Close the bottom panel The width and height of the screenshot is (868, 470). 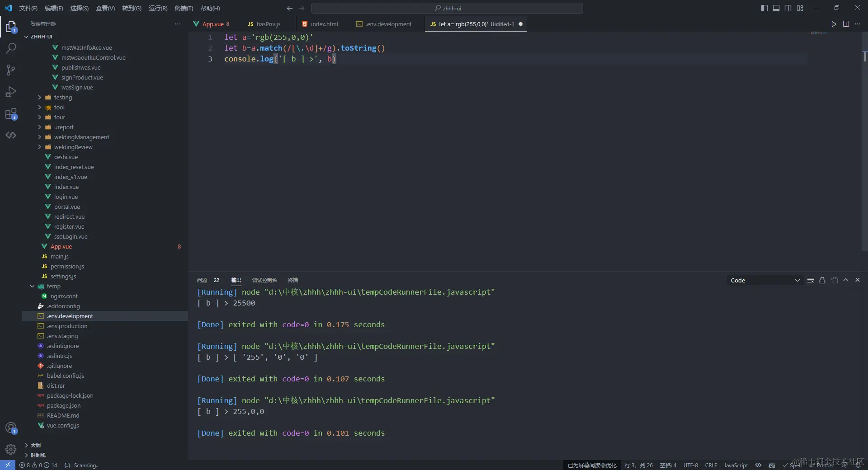(x=858, y=280)
